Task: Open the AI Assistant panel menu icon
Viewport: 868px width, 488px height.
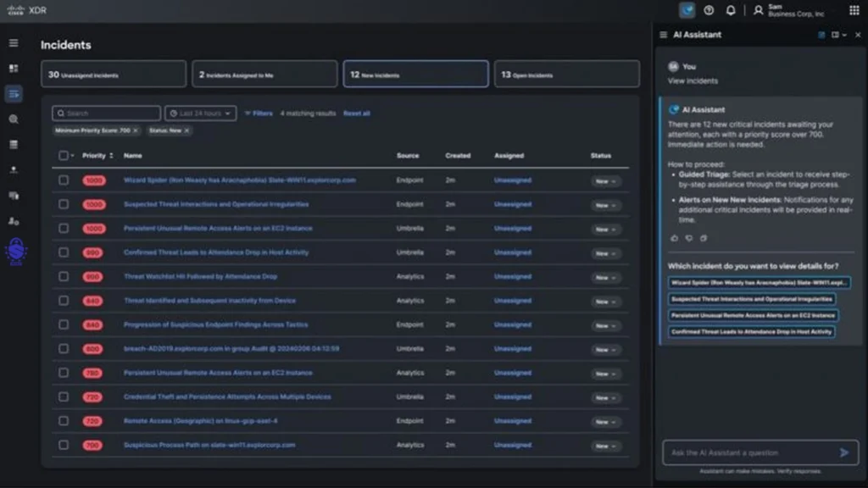Action: pyautogui.click(x=663, y=35)
